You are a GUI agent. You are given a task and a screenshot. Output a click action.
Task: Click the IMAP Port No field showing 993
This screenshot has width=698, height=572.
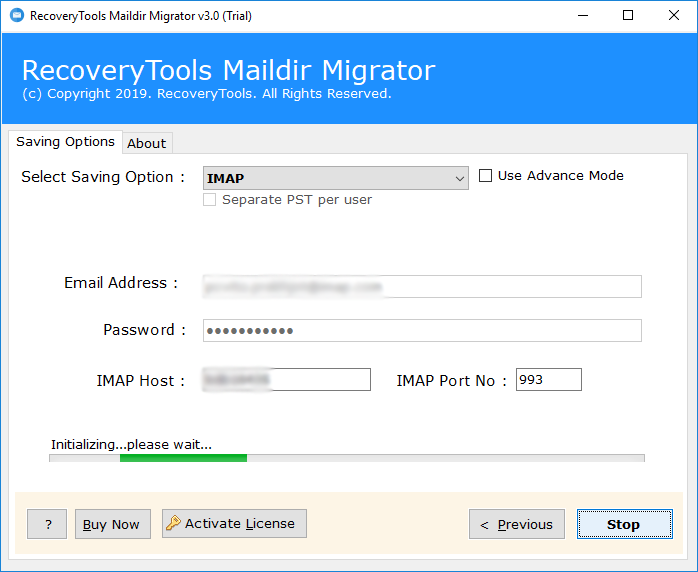(548, 379)
